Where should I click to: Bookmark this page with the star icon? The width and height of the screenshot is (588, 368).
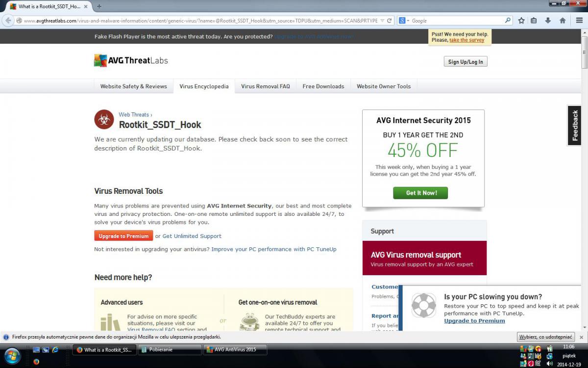pyautogui.click(x=521, y=21)
